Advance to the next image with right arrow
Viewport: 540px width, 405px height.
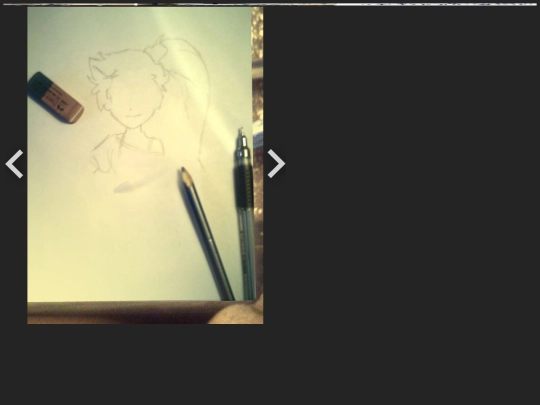click(x=276, y=164)
